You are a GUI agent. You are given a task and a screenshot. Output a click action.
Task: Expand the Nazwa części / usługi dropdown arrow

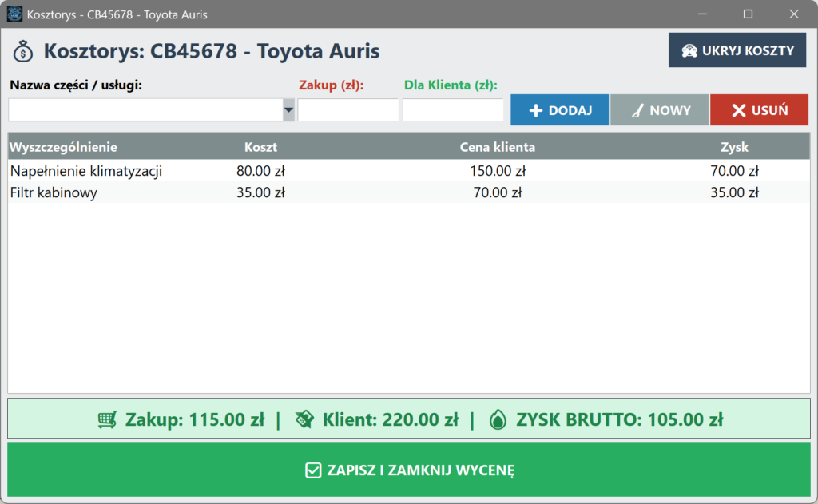point(288,110)
